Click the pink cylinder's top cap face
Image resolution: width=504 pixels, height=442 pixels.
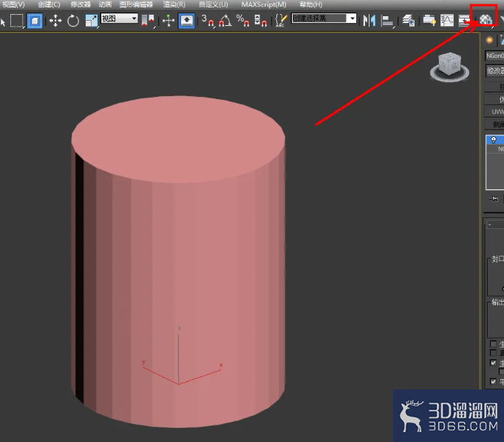[178, 139]
